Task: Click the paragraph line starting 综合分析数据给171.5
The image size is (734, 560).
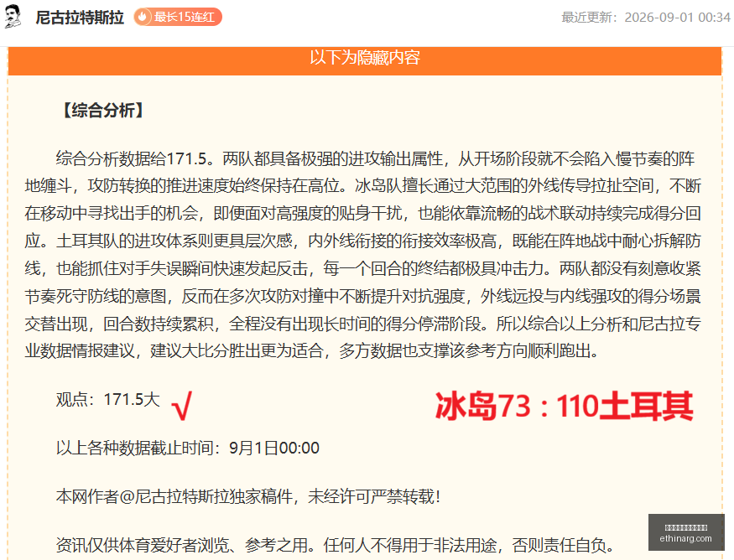Action: tap(376, 158)
